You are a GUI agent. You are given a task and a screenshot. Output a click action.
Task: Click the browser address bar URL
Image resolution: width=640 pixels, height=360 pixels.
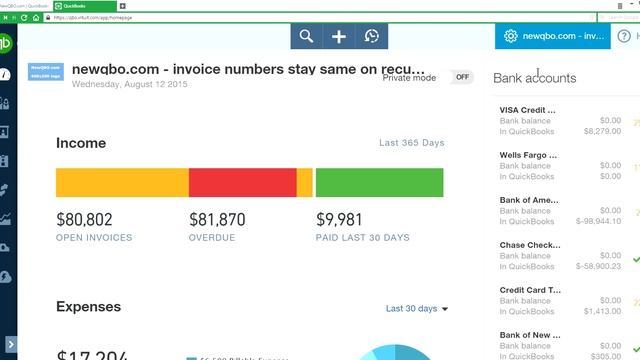coord(93,18)
